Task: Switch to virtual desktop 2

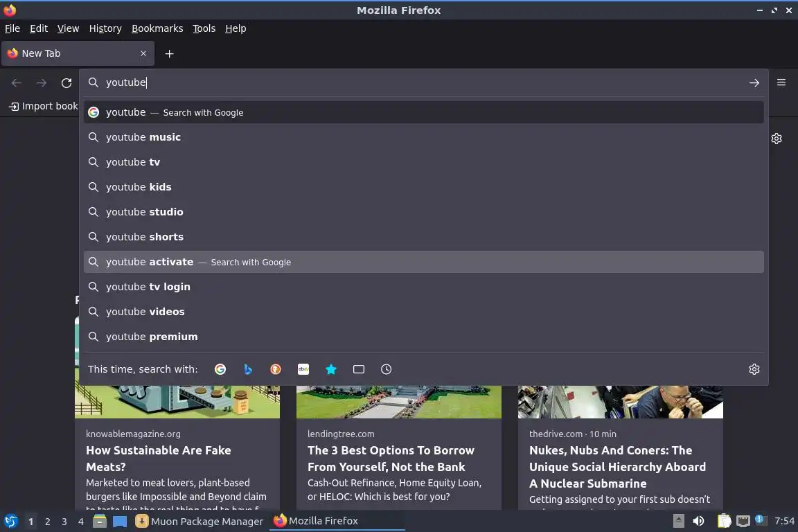Action: click(x=47, y=522)
